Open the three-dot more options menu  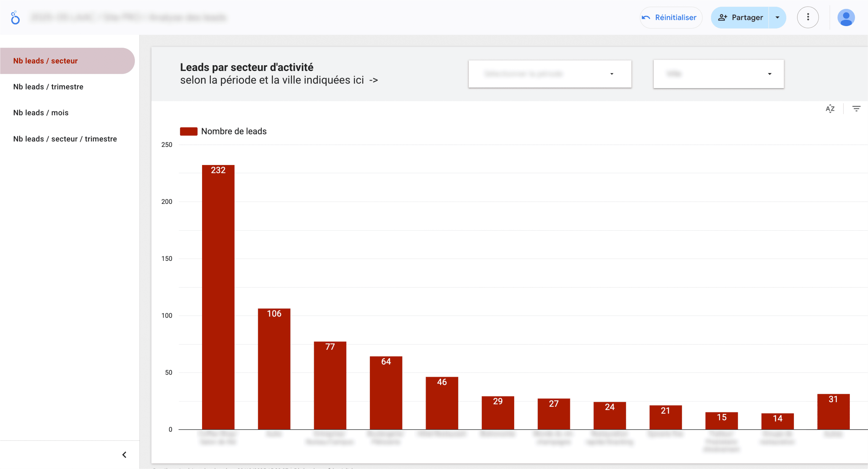pos(808,18)
